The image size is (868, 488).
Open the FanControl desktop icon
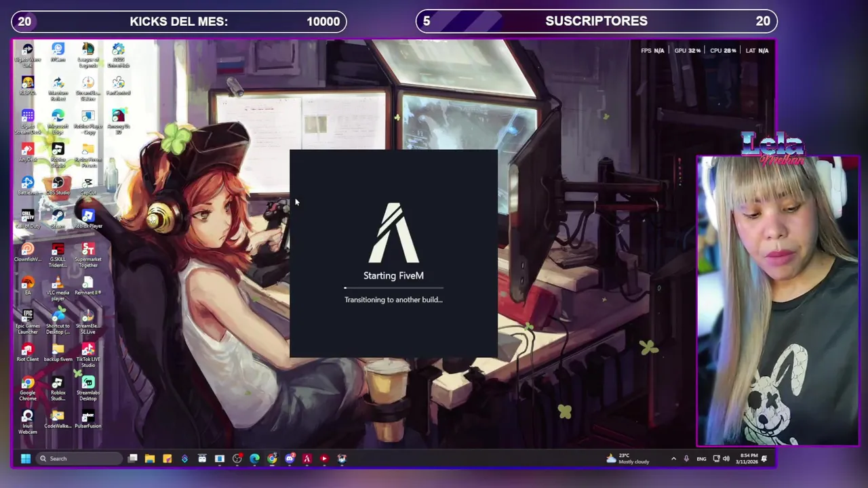118,85
